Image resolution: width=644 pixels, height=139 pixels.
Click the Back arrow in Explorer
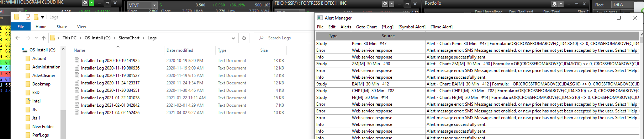coord(17,38)
